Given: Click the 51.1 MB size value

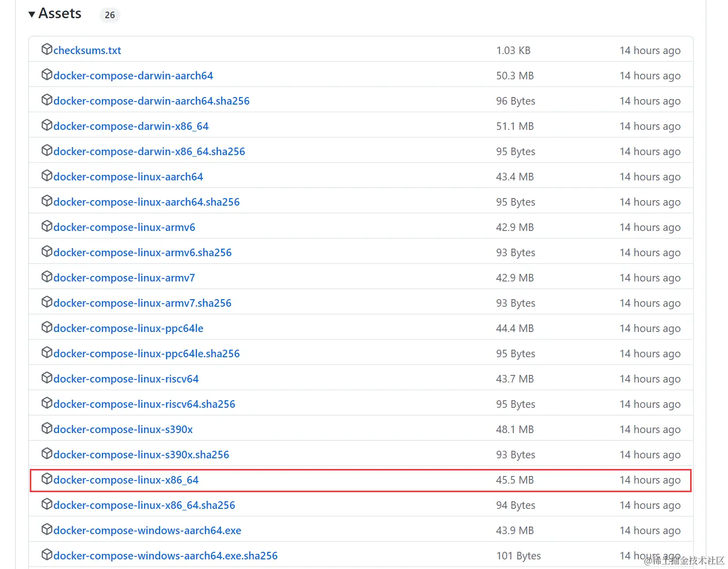Looking at the screenshot, I should coord(515,126).
